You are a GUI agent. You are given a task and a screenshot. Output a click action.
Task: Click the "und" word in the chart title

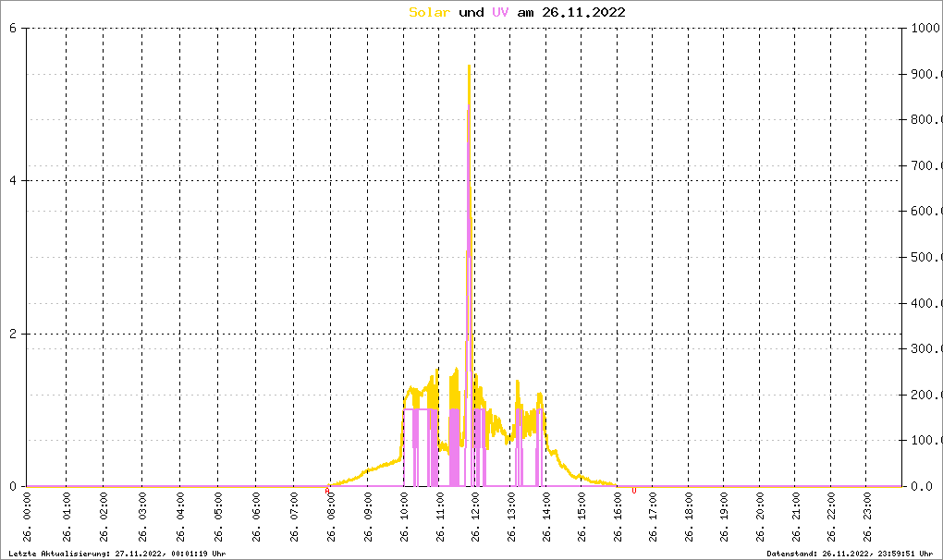point(471,12)
